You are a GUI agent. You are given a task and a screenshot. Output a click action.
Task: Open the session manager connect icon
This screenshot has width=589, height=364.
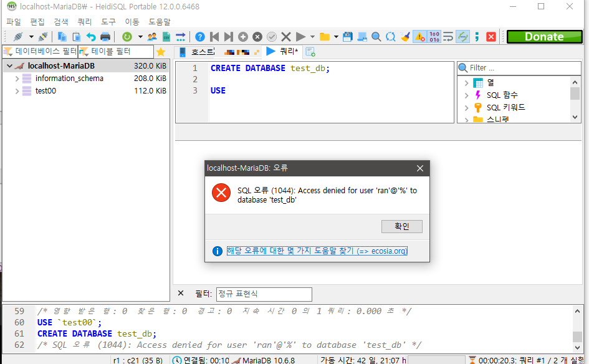[17, 37]
